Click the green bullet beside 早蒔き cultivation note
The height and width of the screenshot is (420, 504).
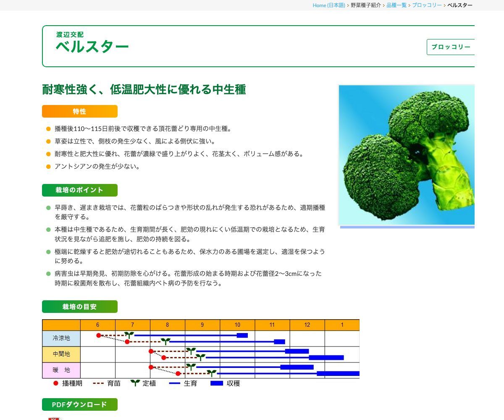click(48, 207)
